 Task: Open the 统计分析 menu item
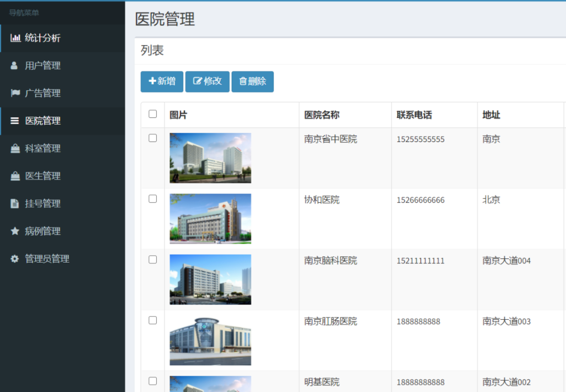62,38
